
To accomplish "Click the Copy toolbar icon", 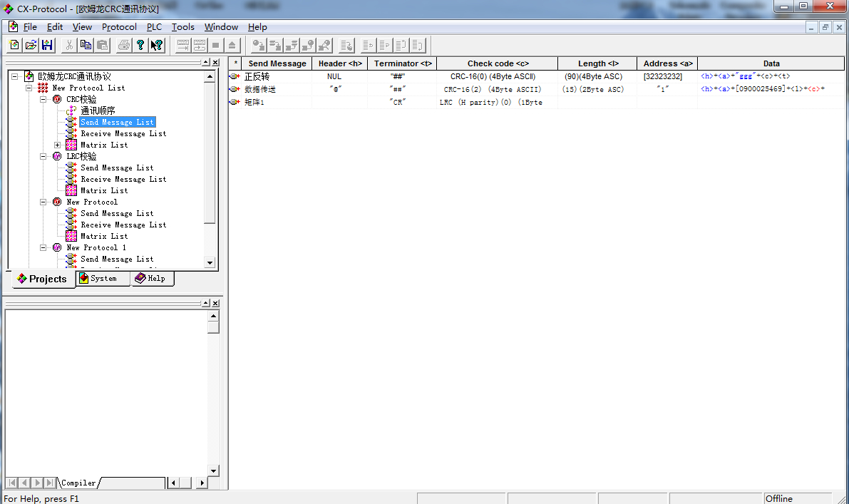I will tap(86, 46).
